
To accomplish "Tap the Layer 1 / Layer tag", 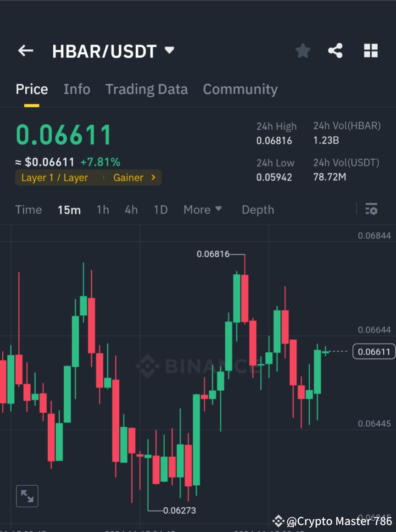I will (x=54, y=177).
